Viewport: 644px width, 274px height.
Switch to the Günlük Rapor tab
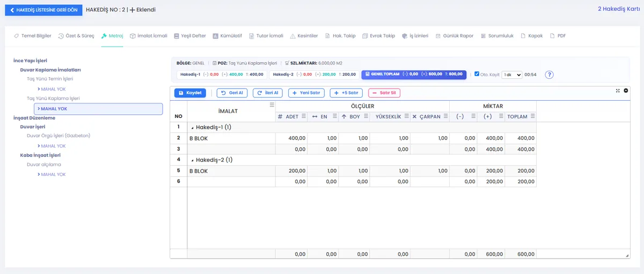454,36
